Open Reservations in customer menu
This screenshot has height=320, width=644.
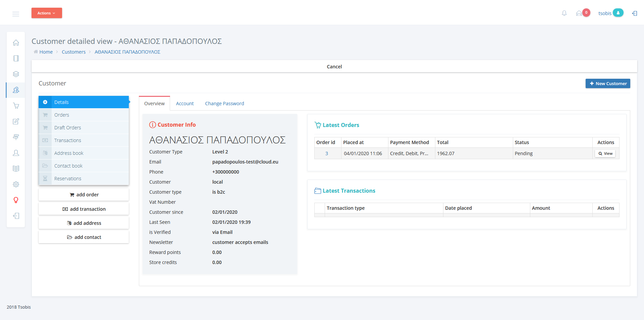coord(84,179)
